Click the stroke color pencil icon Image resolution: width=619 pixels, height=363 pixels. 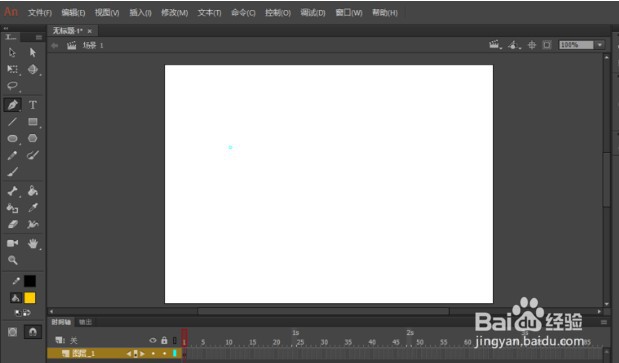pyautogui.click(x=16, y=281)
